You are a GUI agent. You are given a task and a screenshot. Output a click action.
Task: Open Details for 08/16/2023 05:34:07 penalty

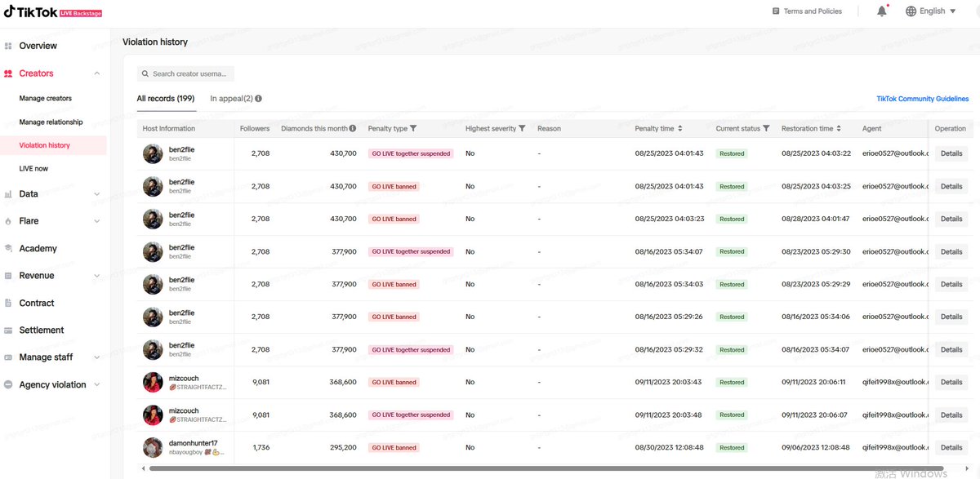(951, 251)
